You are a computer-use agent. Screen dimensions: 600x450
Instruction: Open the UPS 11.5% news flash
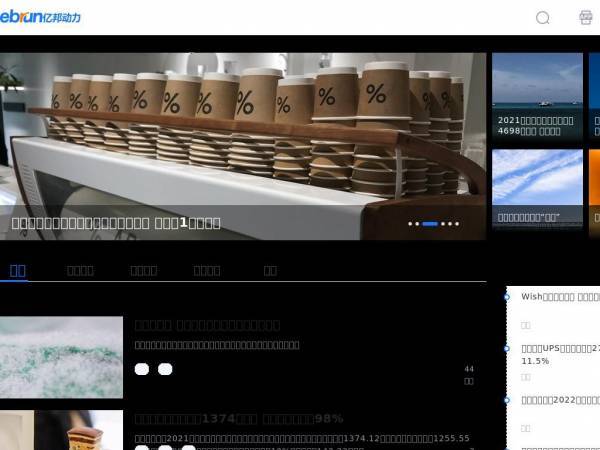click(x=560, y=354)
